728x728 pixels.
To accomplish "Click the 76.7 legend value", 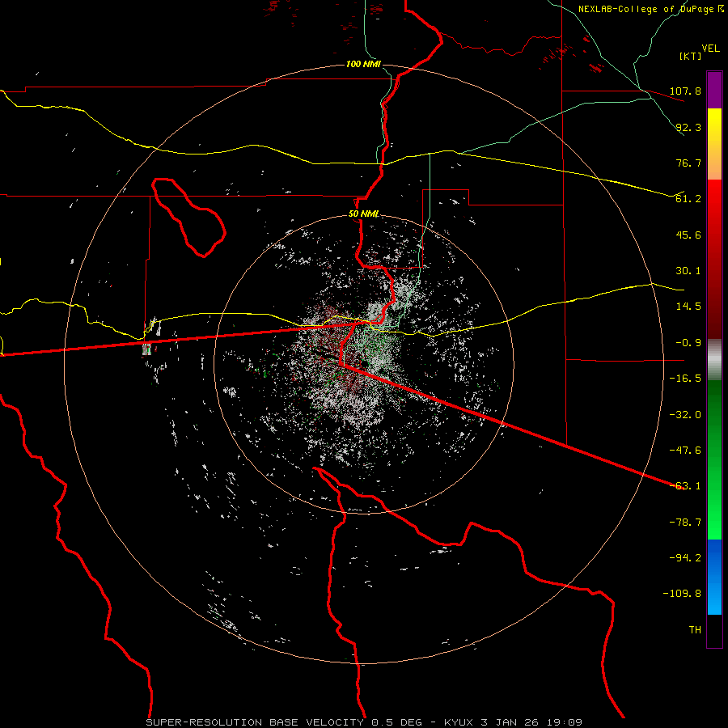I will pyautogui.click(x=688, y=163).
